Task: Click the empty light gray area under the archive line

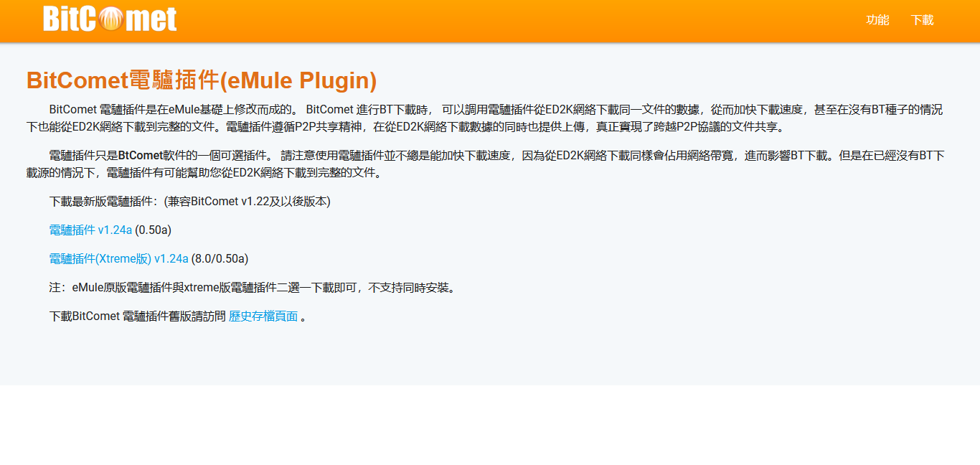Action: click(x=490, y=355)
